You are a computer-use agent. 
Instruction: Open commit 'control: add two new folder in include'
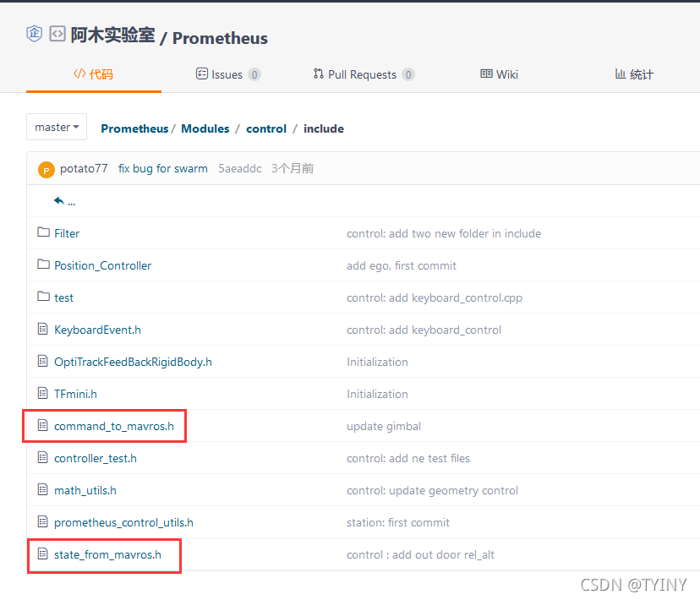click(x=444, y=234)
